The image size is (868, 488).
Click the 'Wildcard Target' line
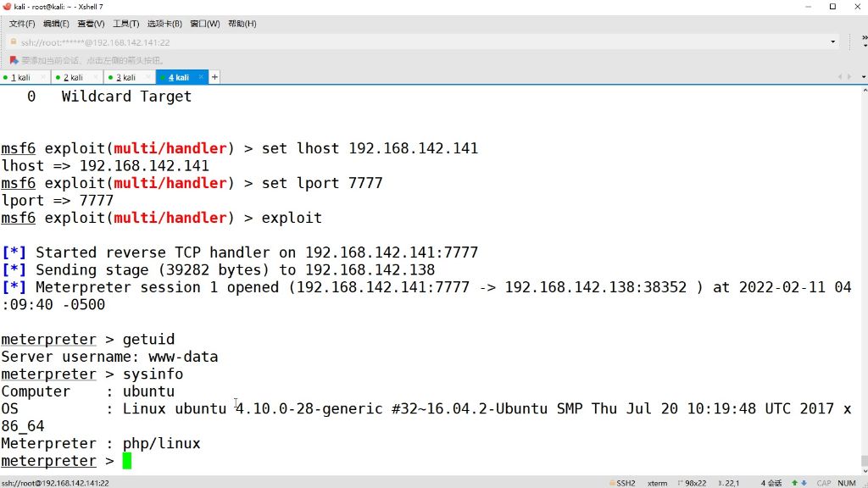pyautogui.click(x=126, y=97)
